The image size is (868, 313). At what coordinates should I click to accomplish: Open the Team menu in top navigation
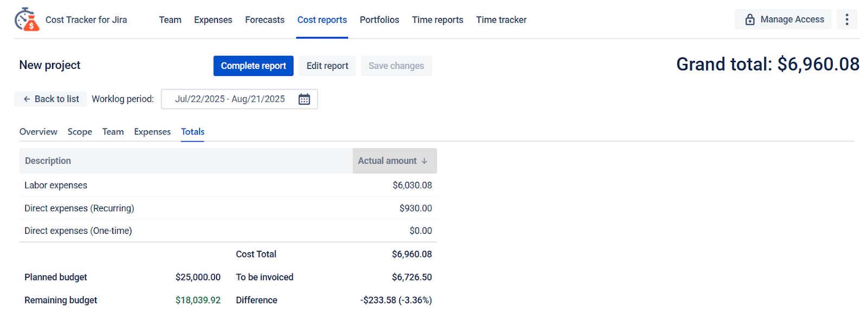170,20
